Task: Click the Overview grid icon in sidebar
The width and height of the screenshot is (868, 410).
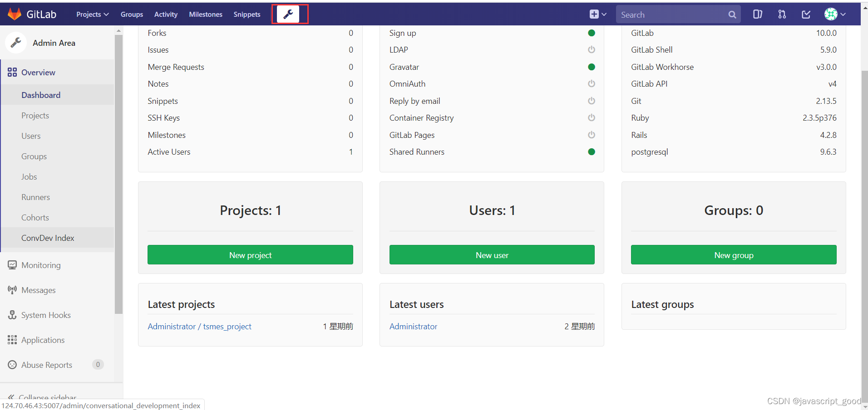Action: click(x=12, y=72)
